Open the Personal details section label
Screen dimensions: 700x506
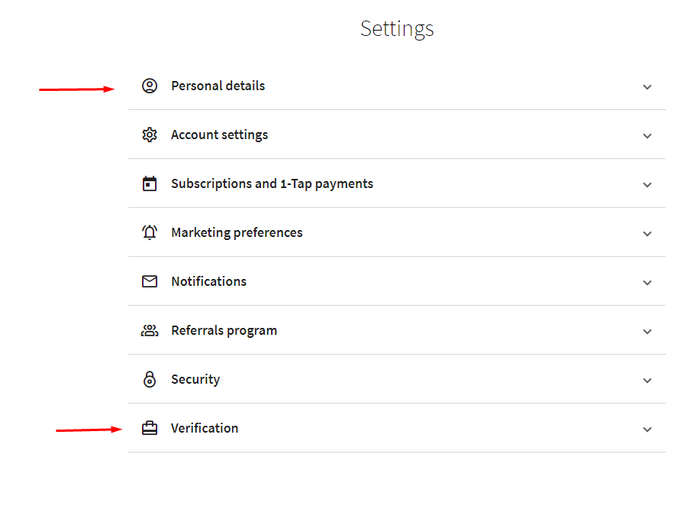(218, 86)
